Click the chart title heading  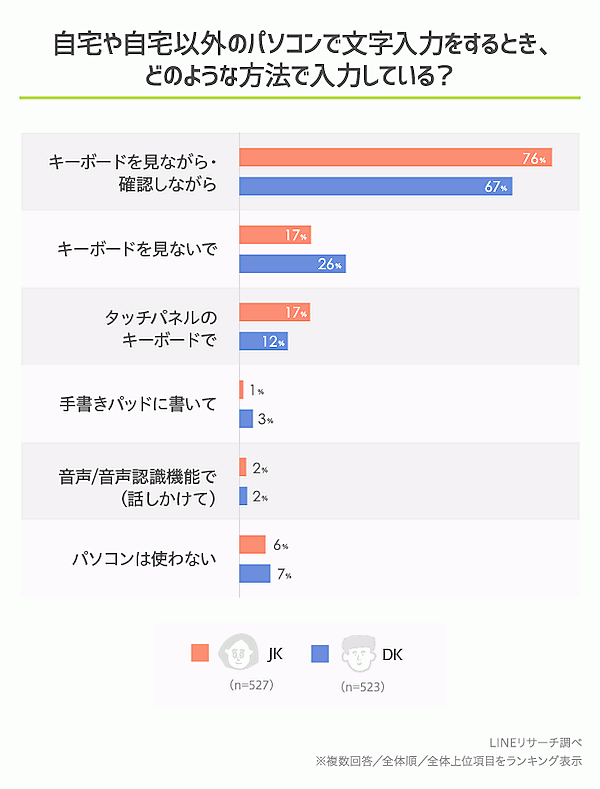click(x=300, y=60)
